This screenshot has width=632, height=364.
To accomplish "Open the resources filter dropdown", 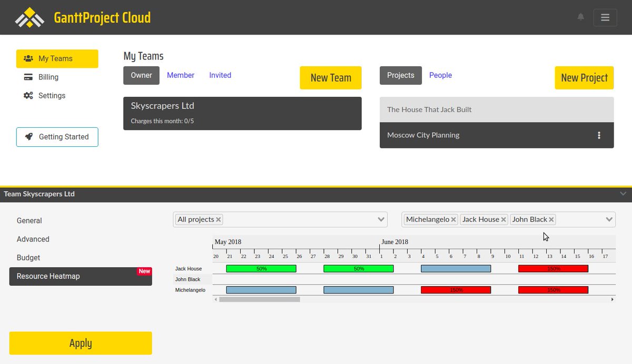I will pos(609,219).
